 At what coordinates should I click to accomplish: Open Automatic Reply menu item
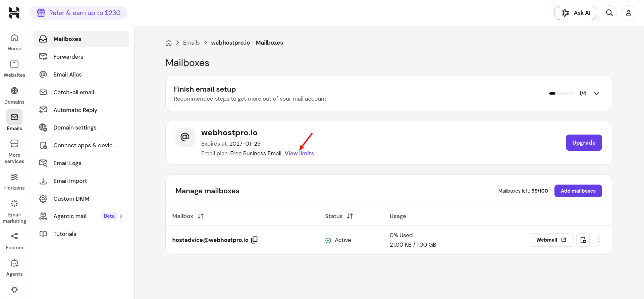pyautogui.click(x=82, y=110)
